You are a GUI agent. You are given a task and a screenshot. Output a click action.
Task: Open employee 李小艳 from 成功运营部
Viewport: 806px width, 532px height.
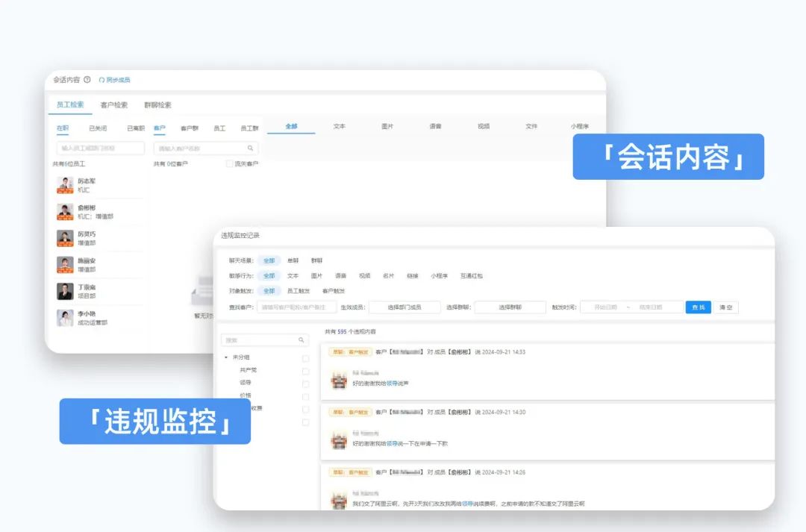(x=100, y=318)
